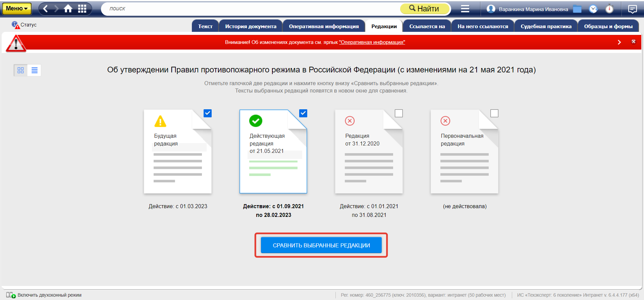Switch to Ссылается на tab
Viewport: 644px width, 300px height.
tap(427, 26)
